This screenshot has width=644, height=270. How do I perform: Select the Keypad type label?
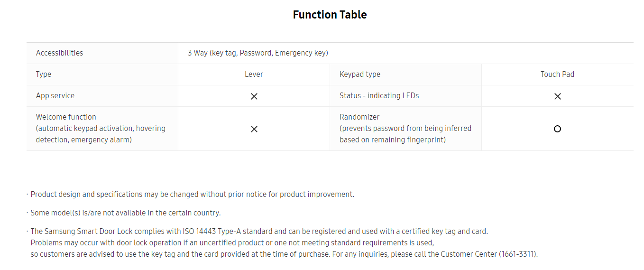tap(359, 74)
